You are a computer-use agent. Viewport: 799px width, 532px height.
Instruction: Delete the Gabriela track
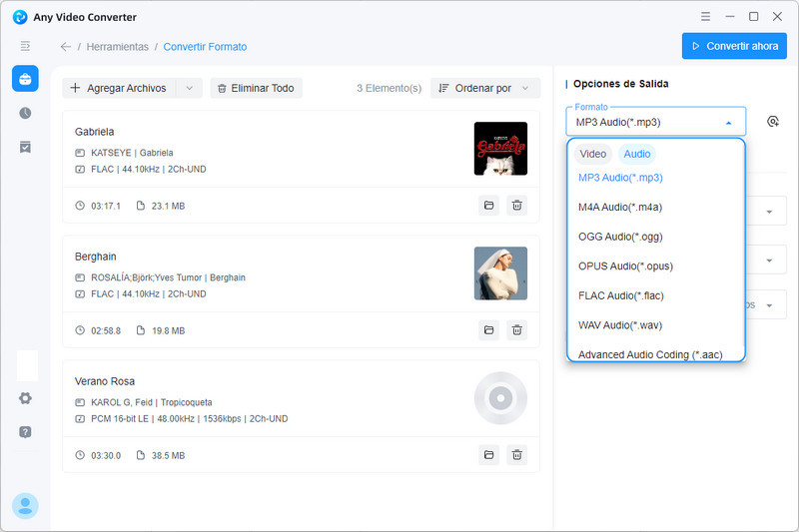pos(516,206)
